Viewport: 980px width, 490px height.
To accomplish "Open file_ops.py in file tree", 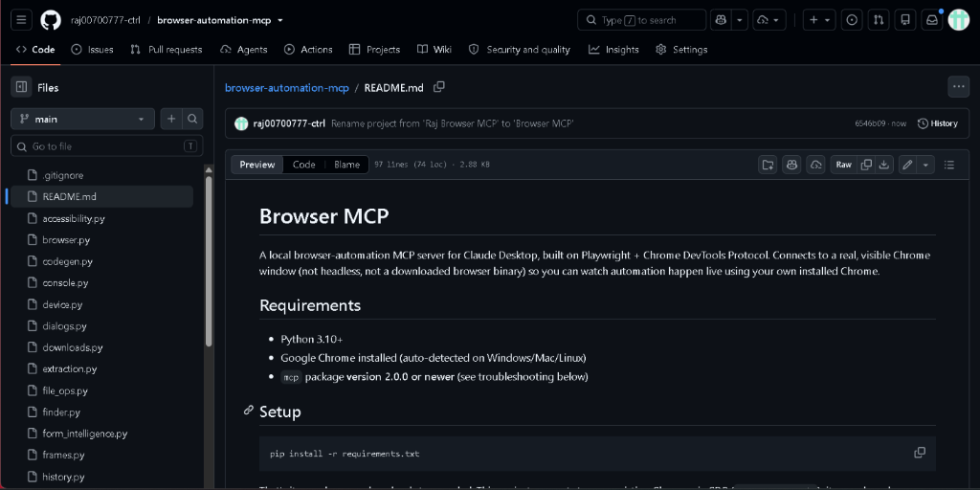I will click(x=101, y=391).
